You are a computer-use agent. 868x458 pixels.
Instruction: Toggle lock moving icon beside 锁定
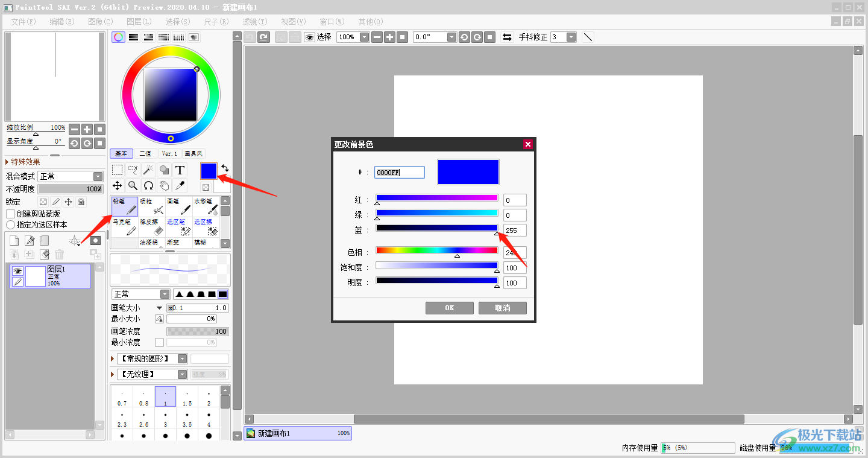(68, 202)
